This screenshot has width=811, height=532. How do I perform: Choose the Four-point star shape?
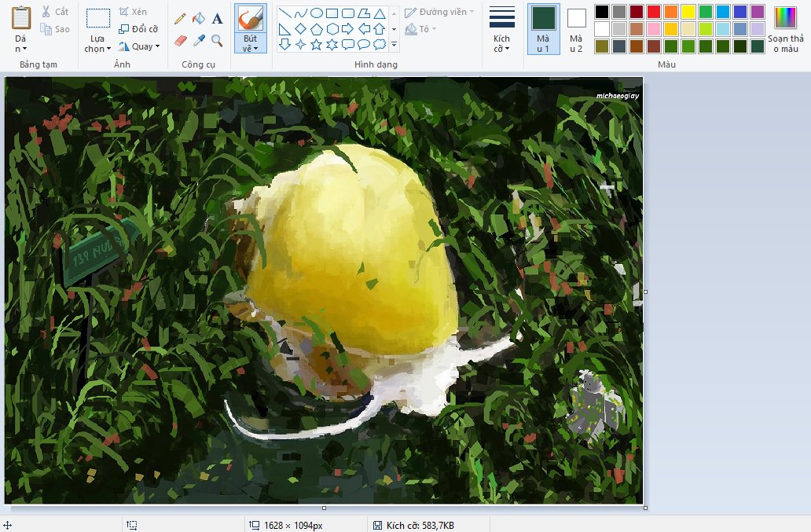pyautogui.click(x=300, y=45)
